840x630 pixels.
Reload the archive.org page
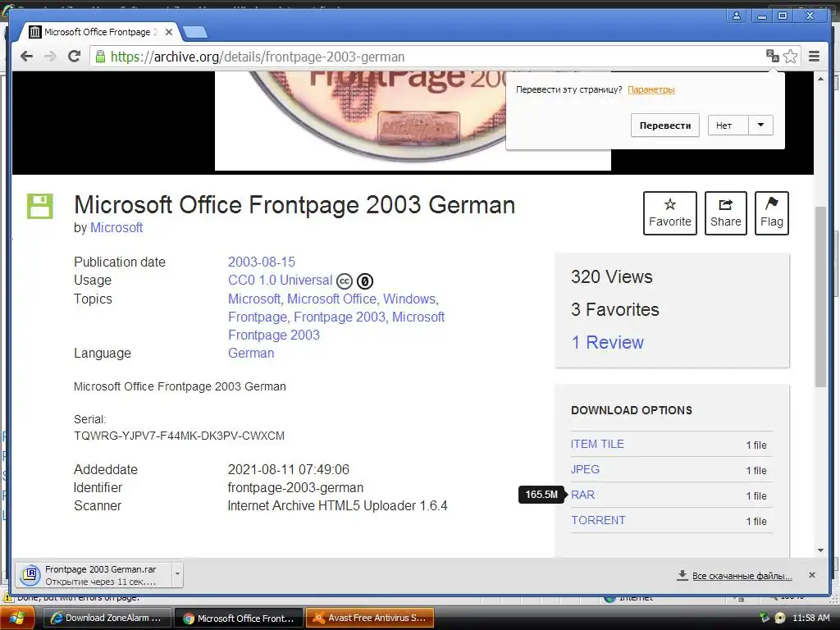(75, 57)
